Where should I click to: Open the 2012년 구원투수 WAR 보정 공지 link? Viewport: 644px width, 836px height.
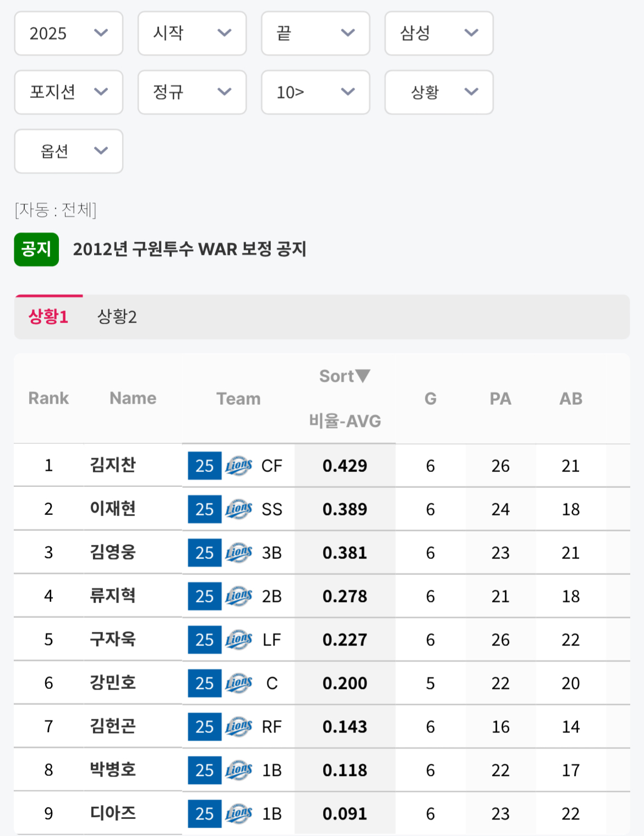[x=189, y=249]
